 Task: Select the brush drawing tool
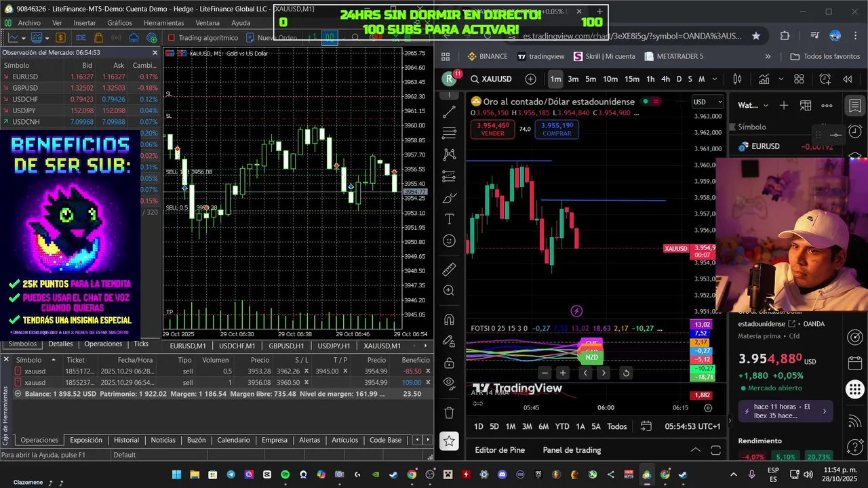(x=449, y=198)
